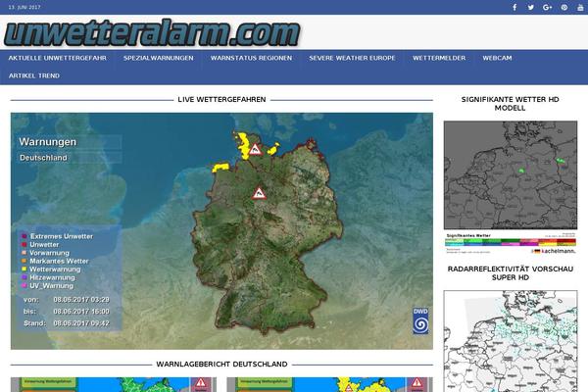Open Artikel Trend menu item
Viewport: 588px width, 392px height.
(x=34, y=75)
